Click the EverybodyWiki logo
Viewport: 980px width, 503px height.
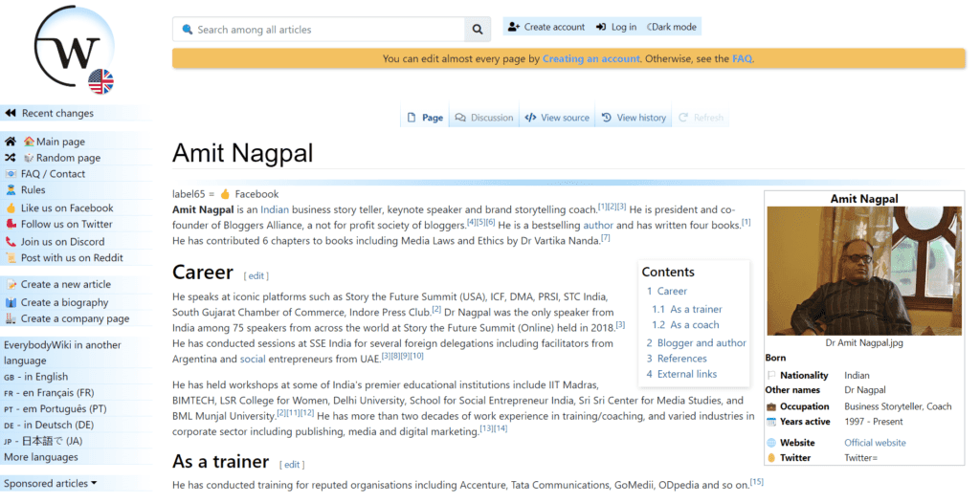(x=75, y=50)
